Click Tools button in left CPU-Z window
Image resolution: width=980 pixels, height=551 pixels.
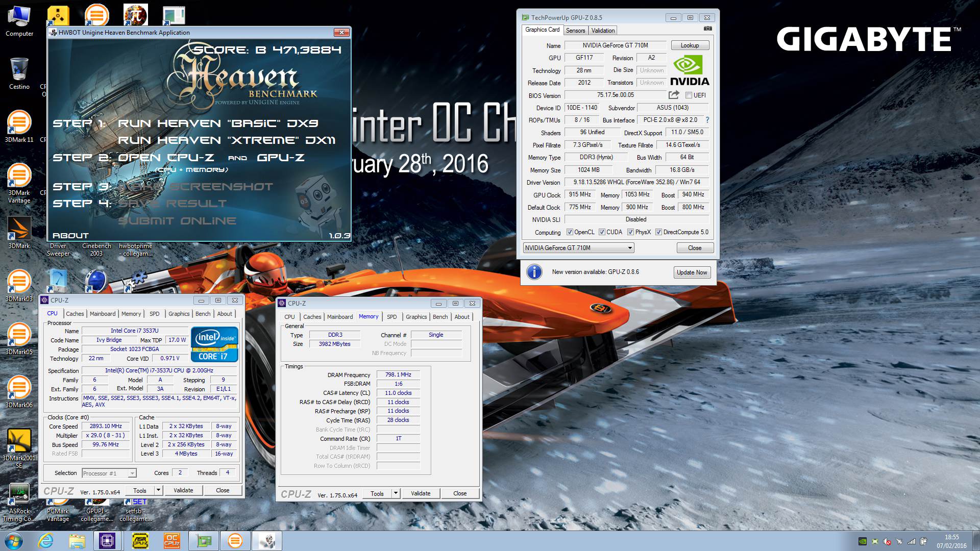click(x=140, y=490)
